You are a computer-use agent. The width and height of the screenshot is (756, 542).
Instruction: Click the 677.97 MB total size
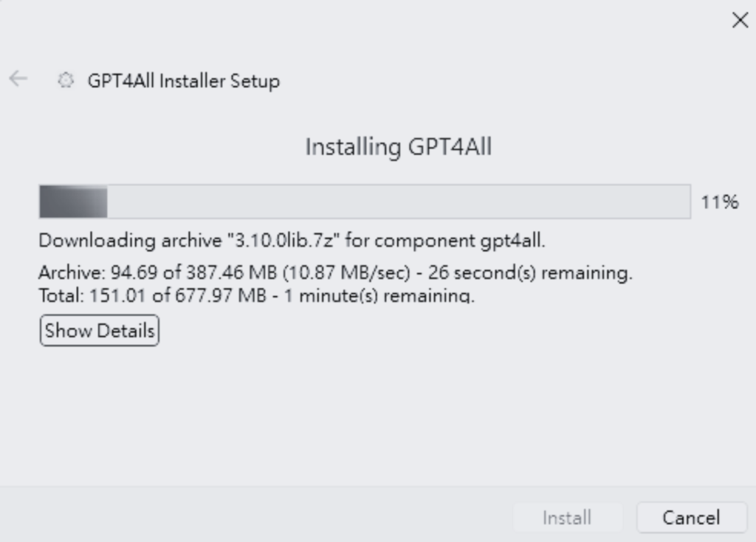[220, 295]
